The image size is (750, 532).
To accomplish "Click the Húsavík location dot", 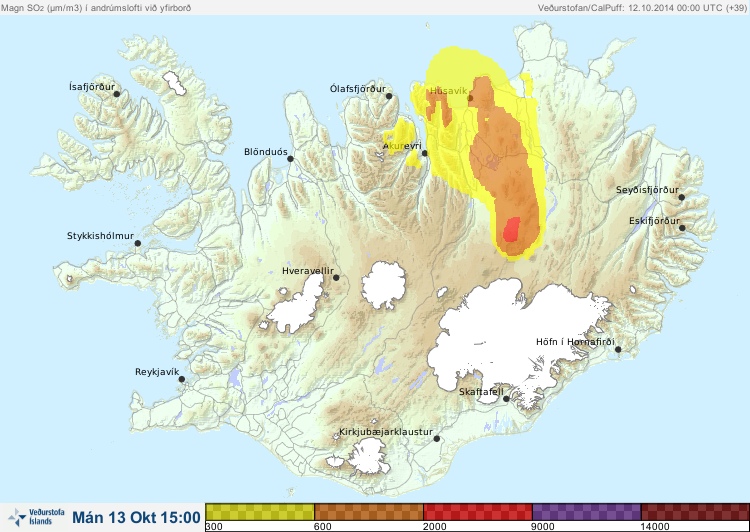I will coord(470,98).
